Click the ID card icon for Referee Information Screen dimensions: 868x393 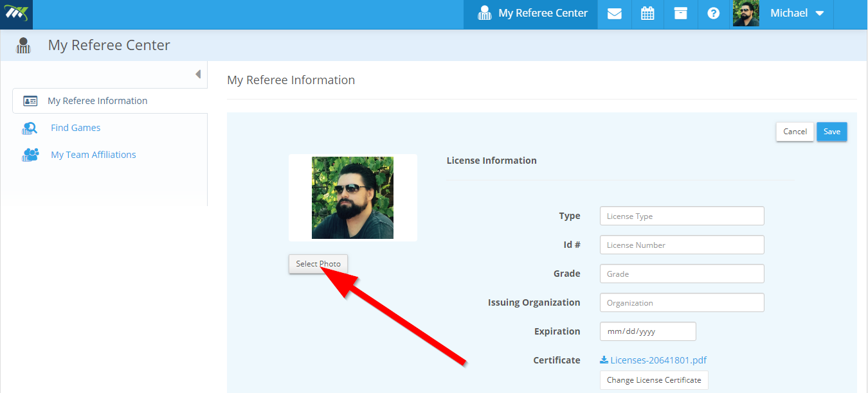tap(30, 101)
